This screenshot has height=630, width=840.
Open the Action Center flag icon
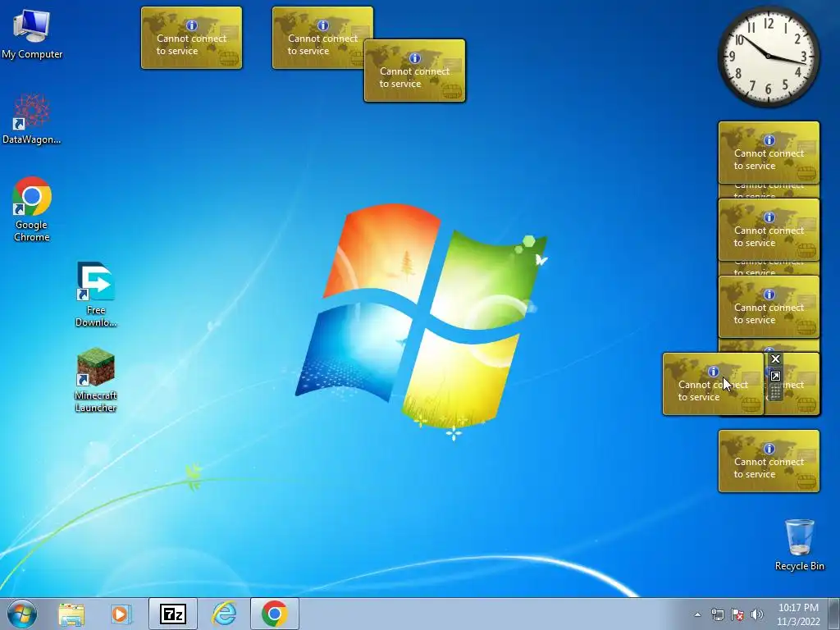(x=737, y=614)
